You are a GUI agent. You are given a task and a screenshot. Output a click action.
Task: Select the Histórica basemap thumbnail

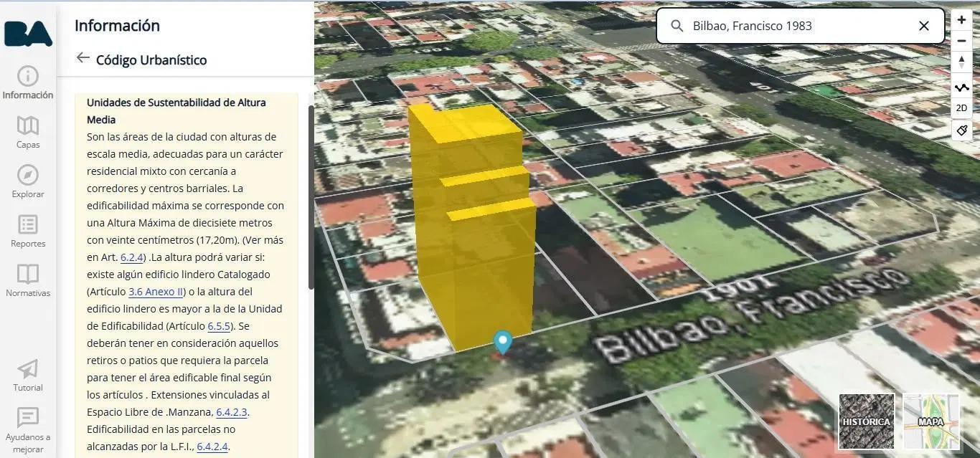(x=867, y=421)
